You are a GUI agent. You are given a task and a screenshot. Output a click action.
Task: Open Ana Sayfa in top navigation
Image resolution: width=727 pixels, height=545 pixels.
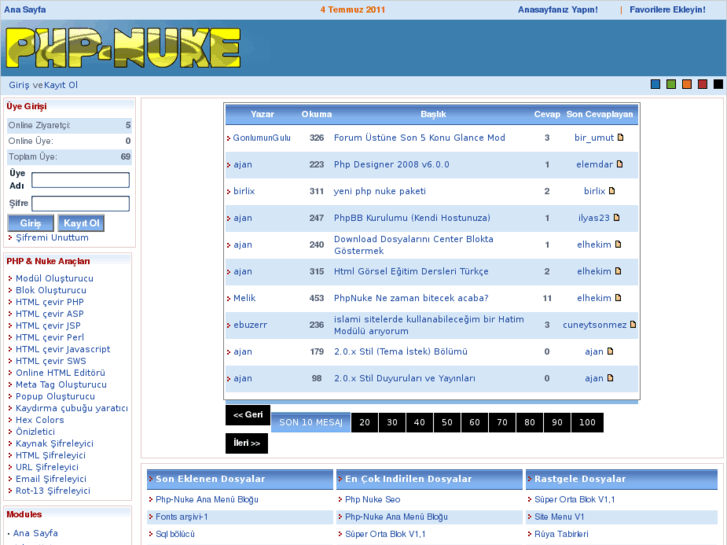click(x=25, y=9)
